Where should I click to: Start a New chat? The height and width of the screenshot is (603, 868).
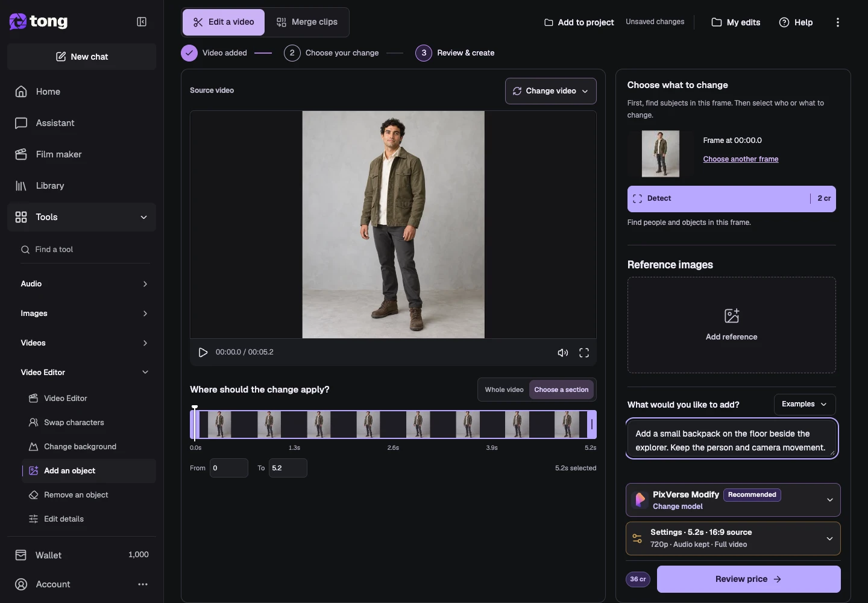pos(81,57)
